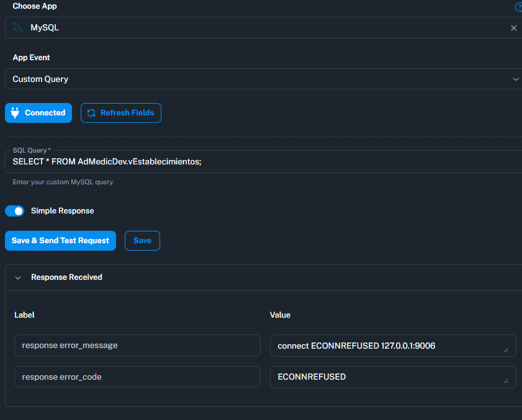Click Refresh Fields button
The height and width of the screenshot is (420, 522).
pyautogui.click(x=121, y=113)
